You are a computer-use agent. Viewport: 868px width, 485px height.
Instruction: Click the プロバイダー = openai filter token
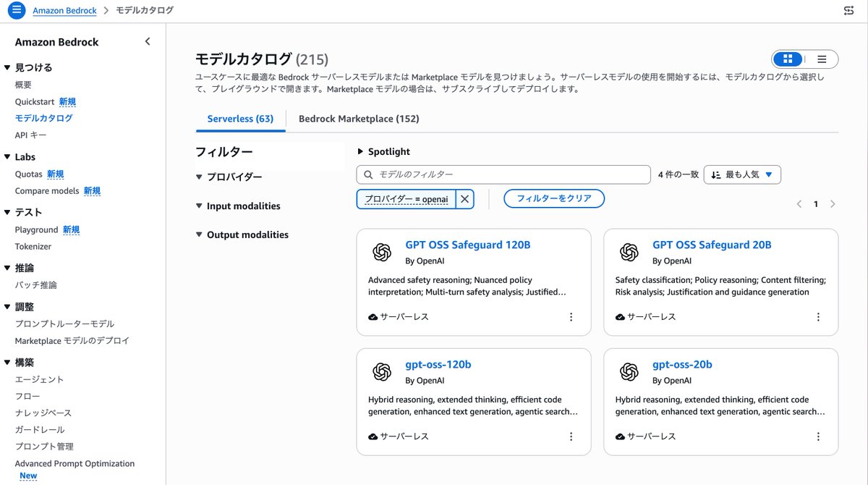(407, 199)
